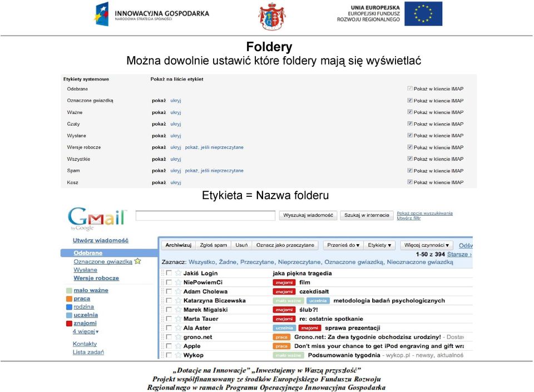Screen dimensions: 534x392
Task: Click Wyszukaj wiadomość button
Action: point(308,215)
